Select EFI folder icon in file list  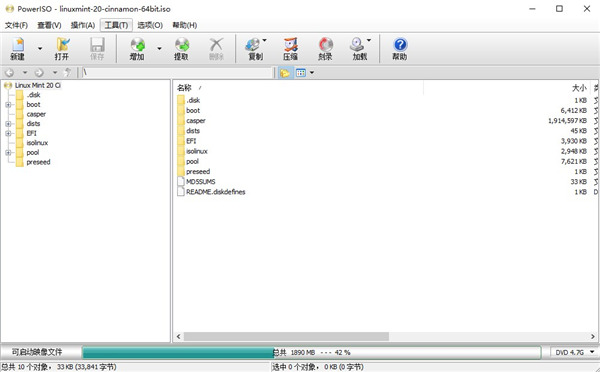pyautogui.click(x=181, y=141)
